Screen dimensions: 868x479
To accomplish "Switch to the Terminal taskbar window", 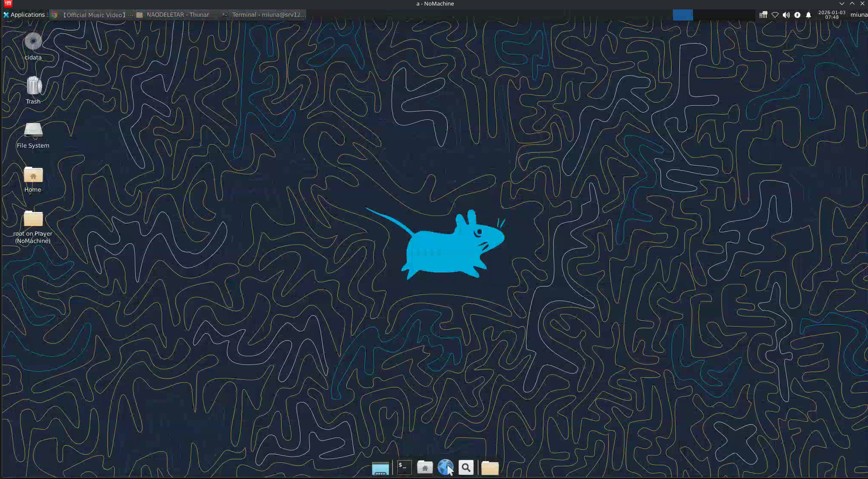I will point(264,15).
